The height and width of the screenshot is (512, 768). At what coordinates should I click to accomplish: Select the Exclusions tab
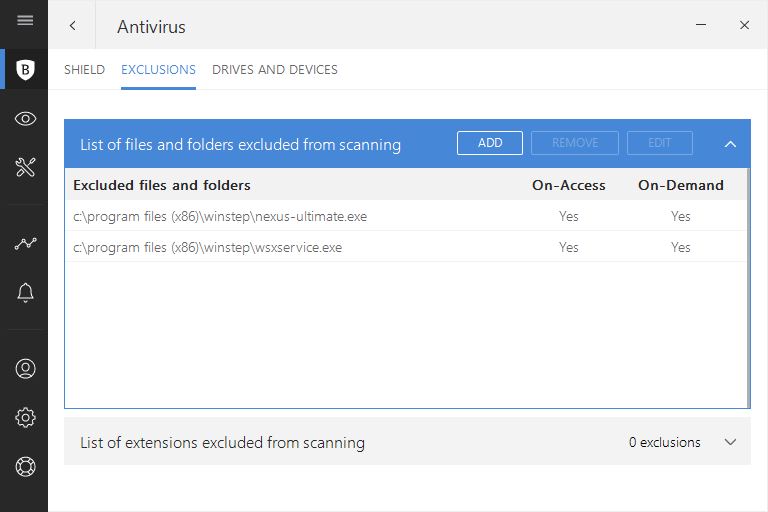158,70
